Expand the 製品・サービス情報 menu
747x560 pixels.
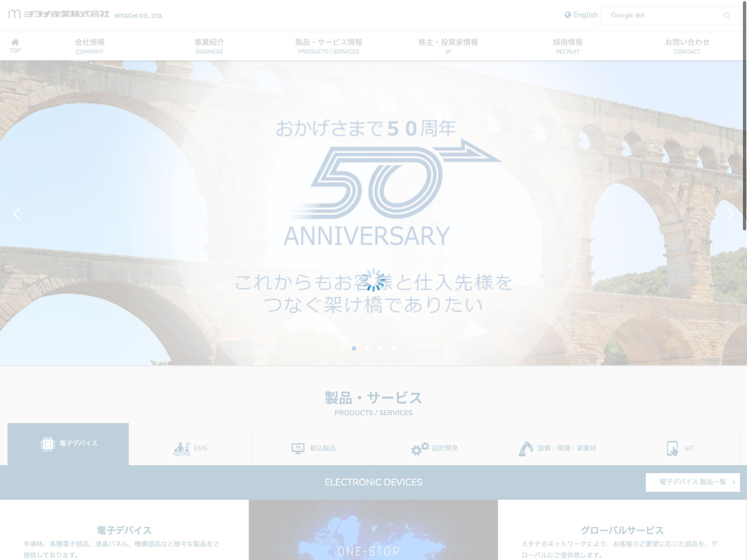329,46
